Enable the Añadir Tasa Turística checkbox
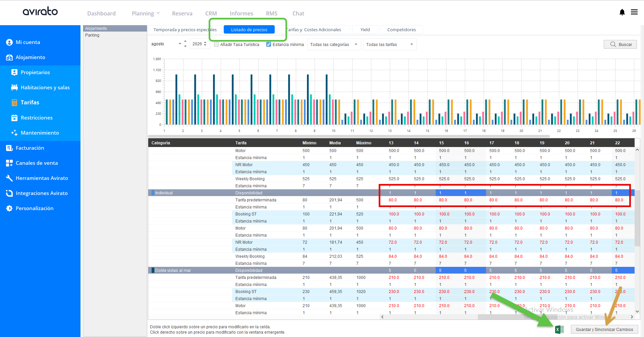Viewport: 644px width, 337px height. (x=216, y=44)
